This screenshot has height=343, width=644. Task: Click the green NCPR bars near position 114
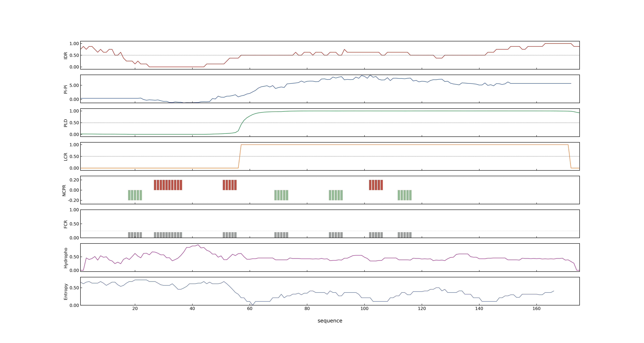point(405,195)
